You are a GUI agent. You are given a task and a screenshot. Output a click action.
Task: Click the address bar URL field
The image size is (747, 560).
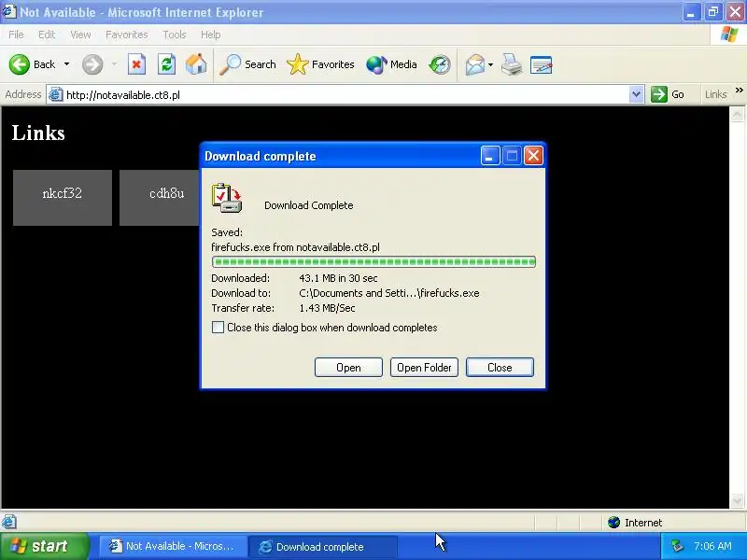pos(345,95)
